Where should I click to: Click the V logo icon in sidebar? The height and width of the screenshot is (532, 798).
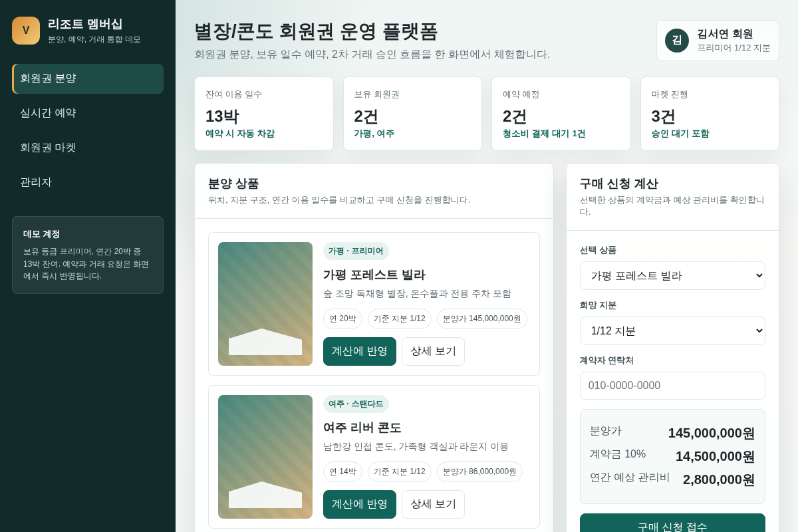click(26, 31)
